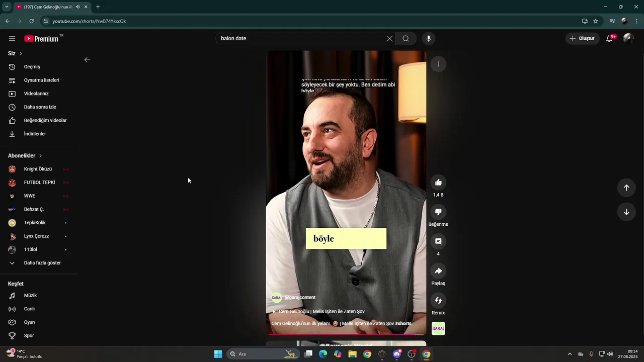Reload the page
Screen dimensions: 644x362
[x=31, y=21]
